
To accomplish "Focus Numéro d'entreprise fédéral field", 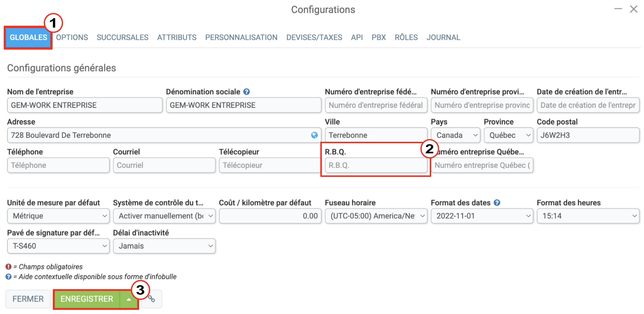I will pyautogui.click(x=376, y=105).
